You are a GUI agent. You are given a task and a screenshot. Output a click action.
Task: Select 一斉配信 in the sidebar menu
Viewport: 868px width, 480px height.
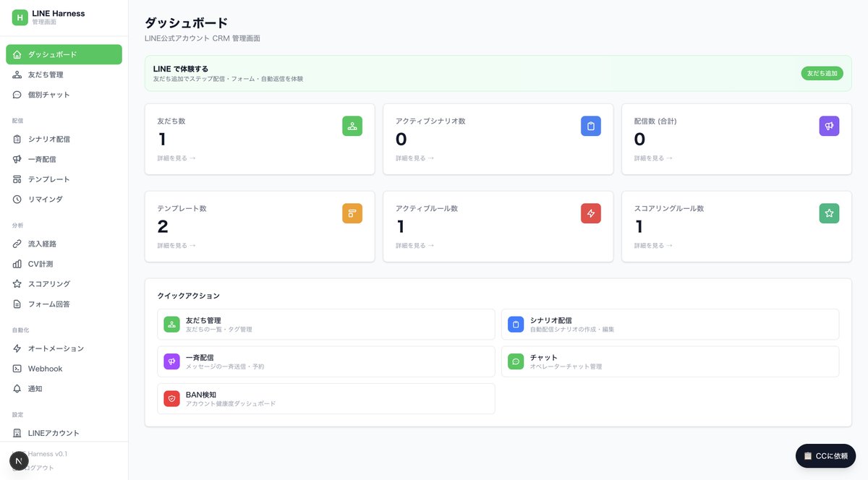point(64,159)
